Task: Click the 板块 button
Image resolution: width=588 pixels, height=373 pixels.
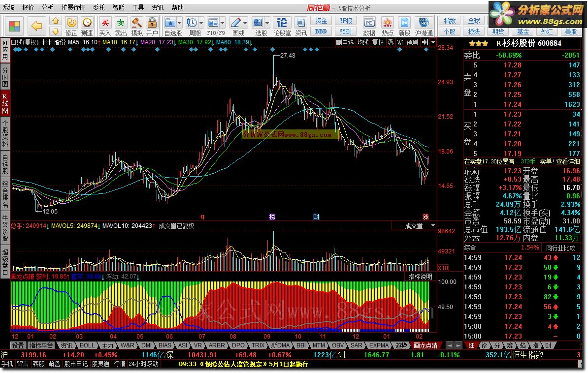Action: point(474,31)
